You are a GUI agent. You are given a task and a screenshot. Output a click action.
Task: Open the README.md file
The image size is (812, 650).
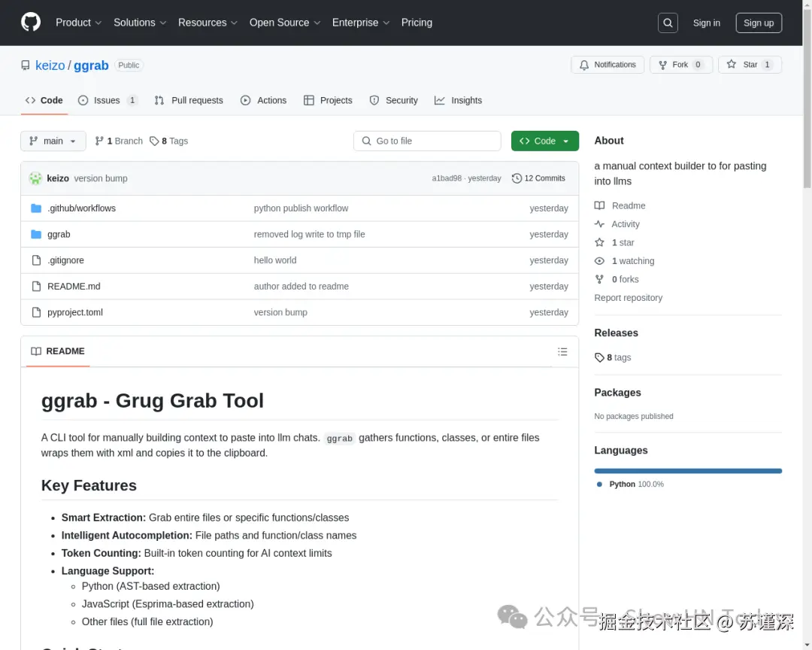tap(74, 286)
